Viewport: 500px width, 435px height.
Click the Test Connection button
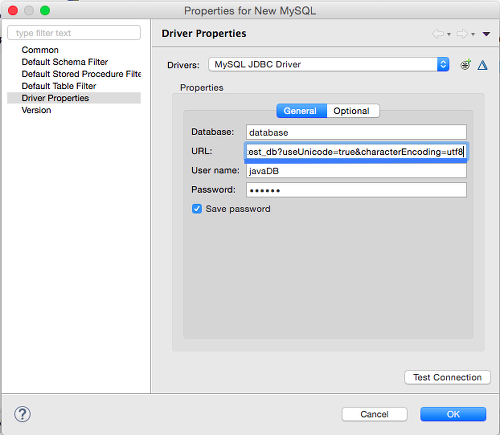tap(447, 377)
